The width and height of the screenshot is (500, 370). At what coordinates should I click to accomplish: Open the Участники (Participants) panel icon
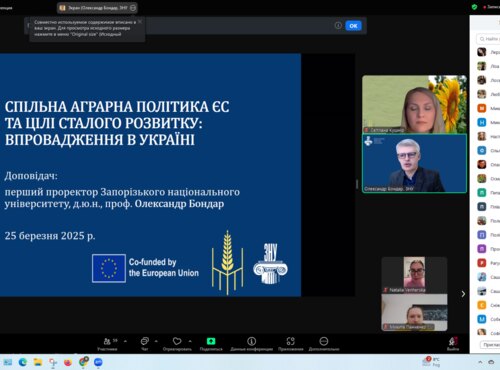pos(107,341)
